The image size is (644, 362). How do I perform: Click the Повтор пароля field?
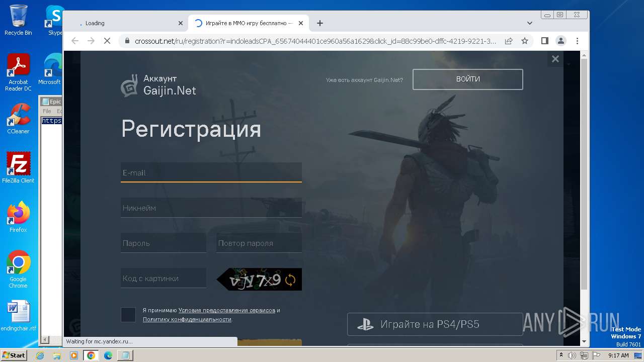click(259, 243)
